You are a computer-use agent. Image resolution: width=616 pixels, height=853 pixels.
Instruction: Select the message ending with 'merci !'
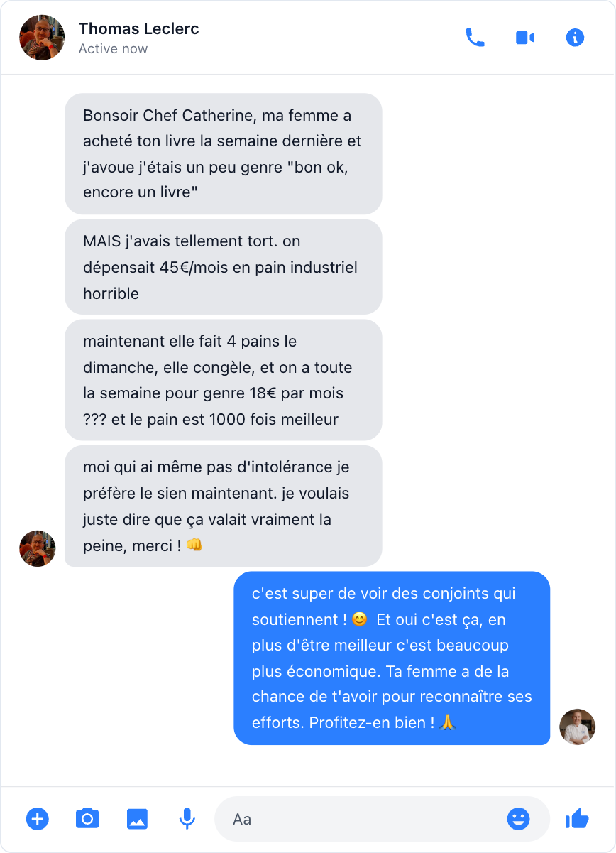coord(224,506)
